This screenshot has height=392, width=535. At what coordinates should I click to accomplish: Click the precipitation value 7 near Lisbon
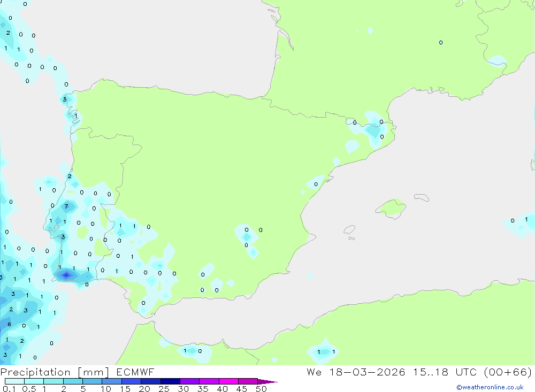[66, 206]
